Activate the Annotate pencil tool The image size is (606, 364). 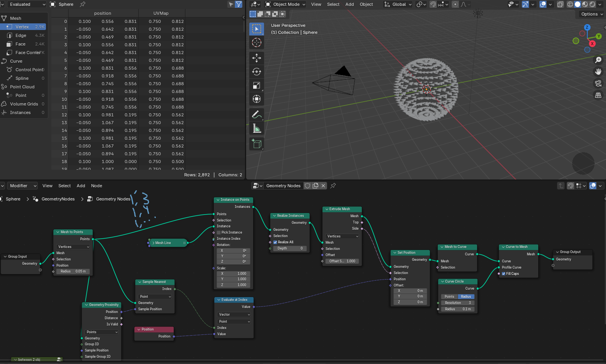(257, 114)
